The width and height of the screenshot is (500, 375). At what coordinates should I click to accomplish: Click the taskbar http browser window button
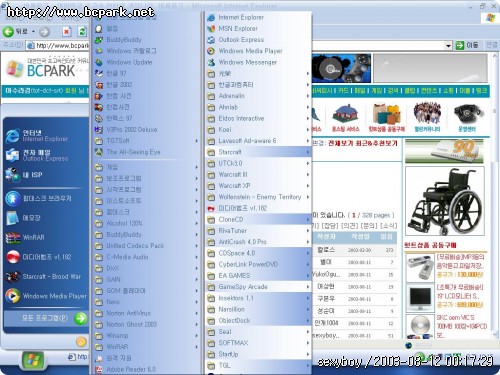pos(78,357)
